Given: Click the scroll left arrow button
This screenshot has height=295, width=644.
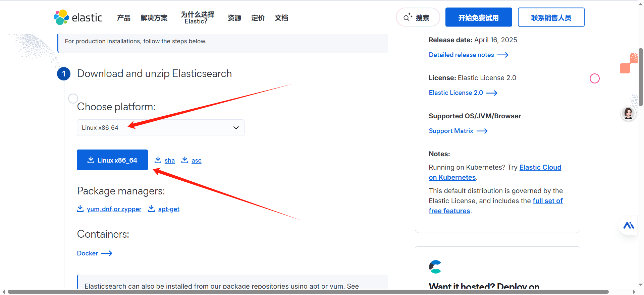Looking at the screenshot, I should [x=3, y=292].
